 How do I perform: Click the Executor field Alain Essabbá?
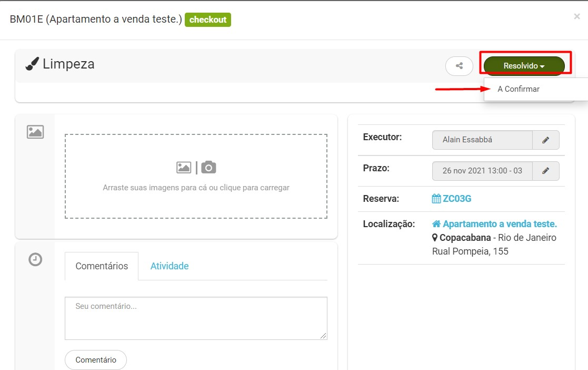coord(482,140)
